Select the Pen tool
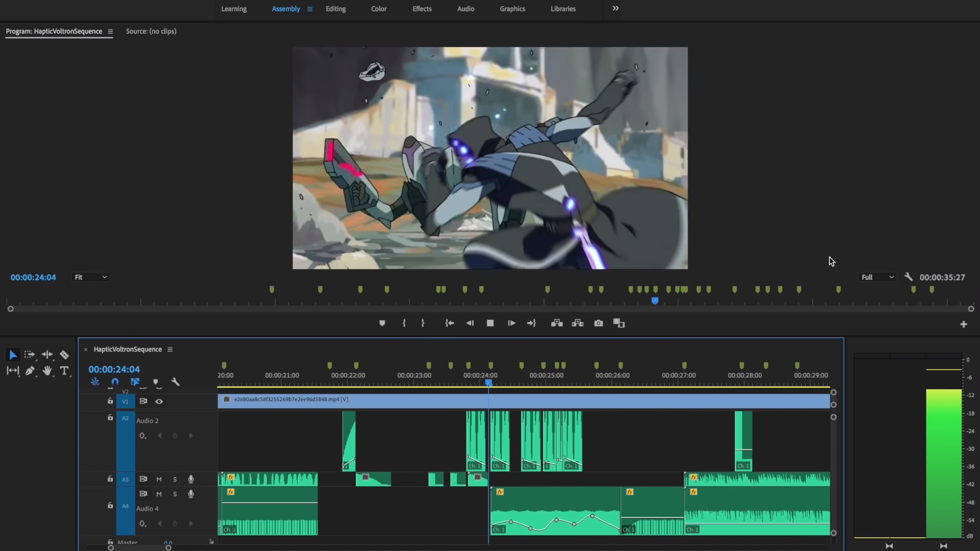Screen dimensions: 980x551 click(x=30, y=371)
